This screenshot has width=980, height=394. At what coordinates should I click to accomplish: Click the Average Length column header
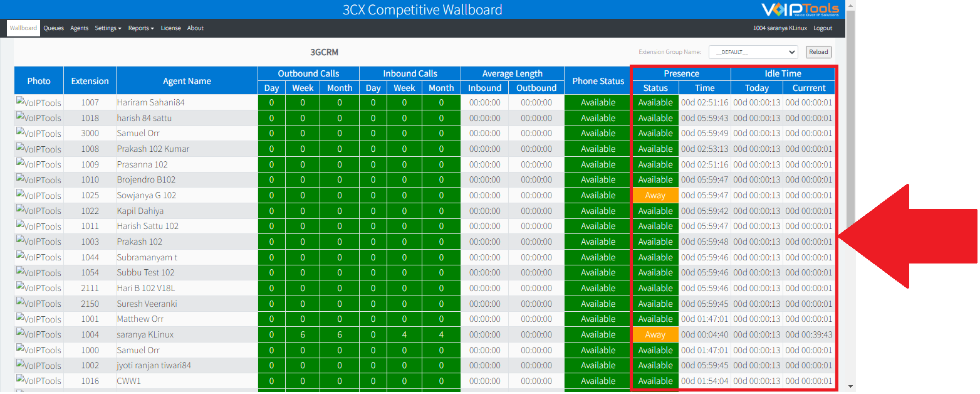[513, 73]
